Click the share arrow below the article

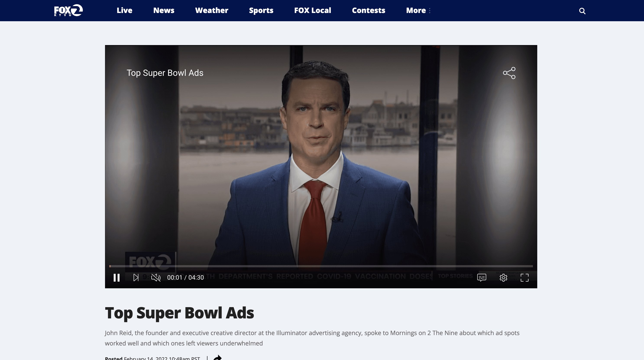coord(217,357)
